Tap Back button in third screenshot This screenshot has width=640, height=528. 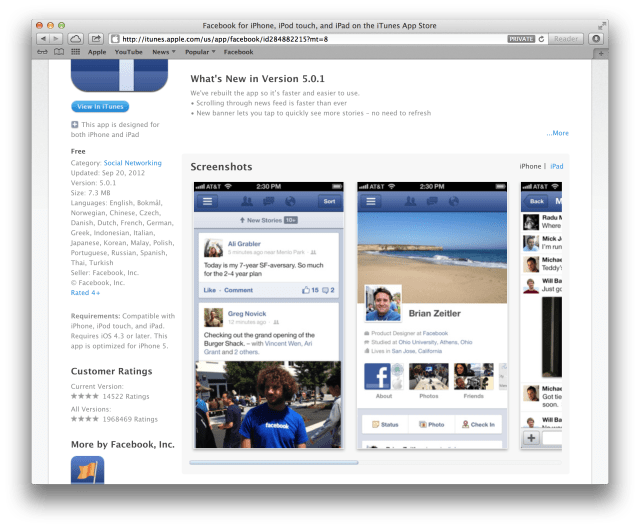tap(535, 201)
